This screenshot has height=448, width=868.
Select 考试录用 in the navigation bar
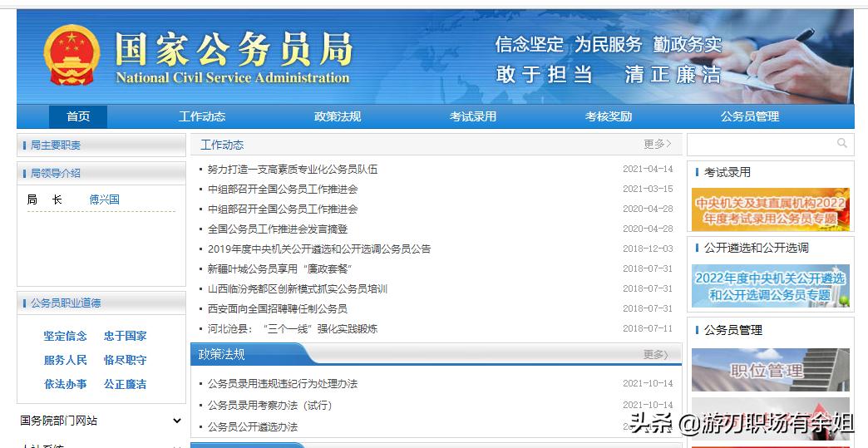click(x=473, y=116)
